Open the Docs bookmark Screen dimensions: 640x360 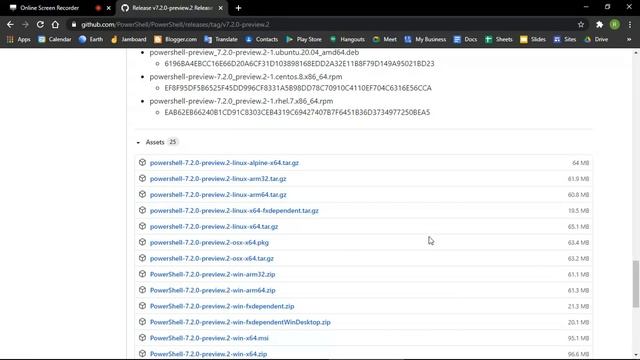click(465, 39)
